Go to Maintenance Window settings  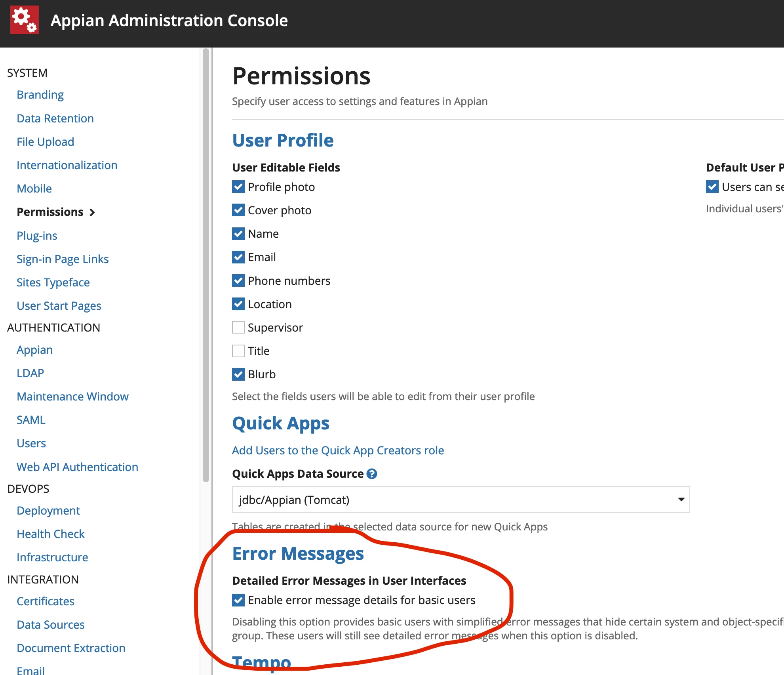pos(73,397)
